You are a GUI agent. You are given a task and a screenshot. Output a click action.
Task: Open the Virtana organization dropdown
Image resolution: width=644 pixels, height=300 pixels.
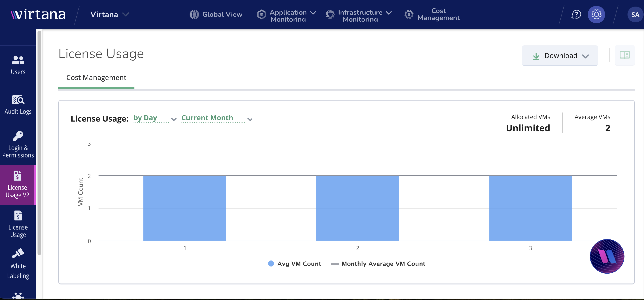click(x=109, y=14)
